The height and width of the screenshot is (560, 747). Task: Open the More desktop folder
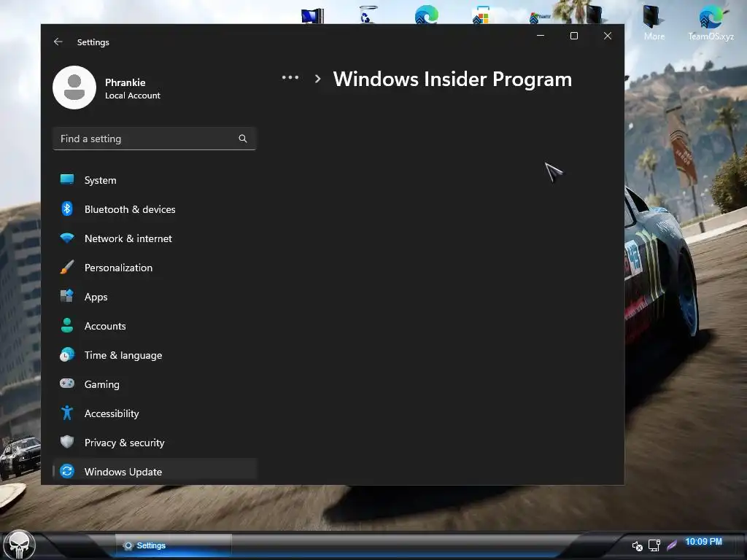tap(654, 23)
